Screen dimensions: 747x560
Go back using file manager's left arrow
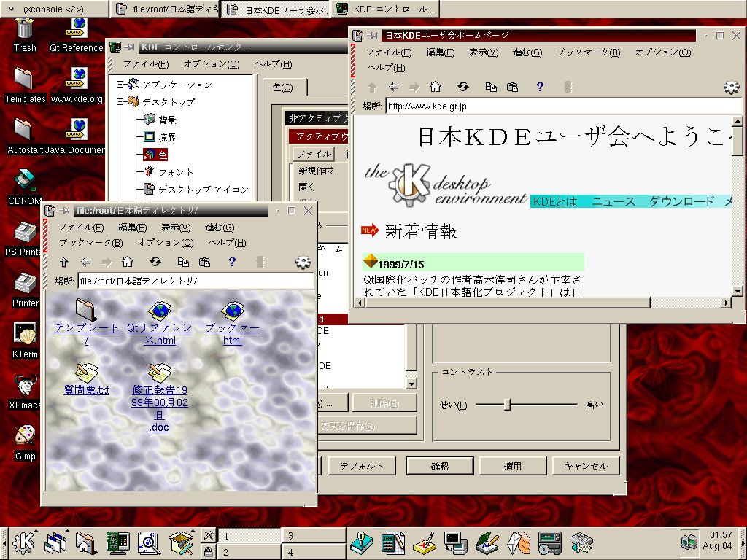point(86,262)
